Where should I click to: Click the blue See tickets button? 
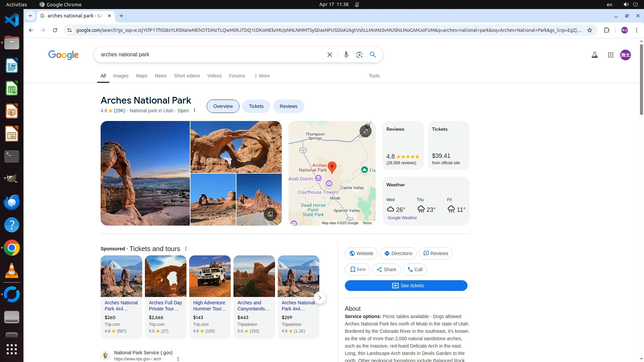(x=406, y=286)
